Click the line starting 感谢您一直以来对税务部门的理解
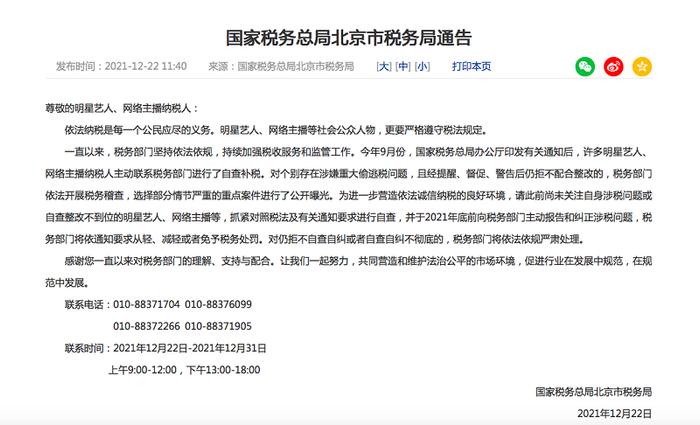The width and height of the screenshot is (700, 425). [358, 261]
